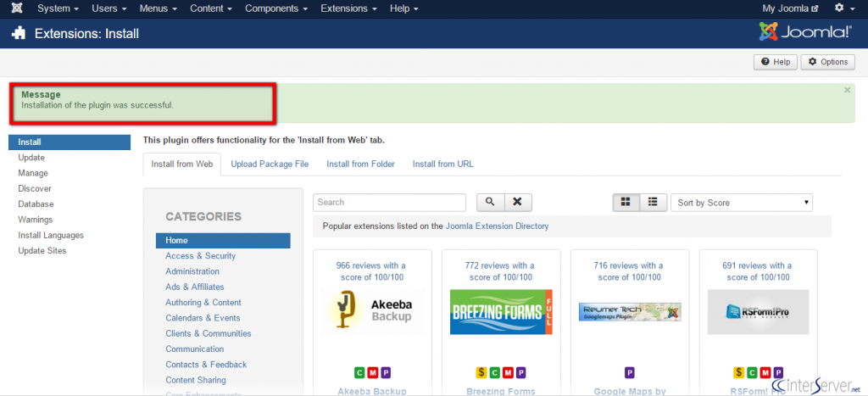
Task: Switch to the Install from Web tab
Action: coord(182,164)
